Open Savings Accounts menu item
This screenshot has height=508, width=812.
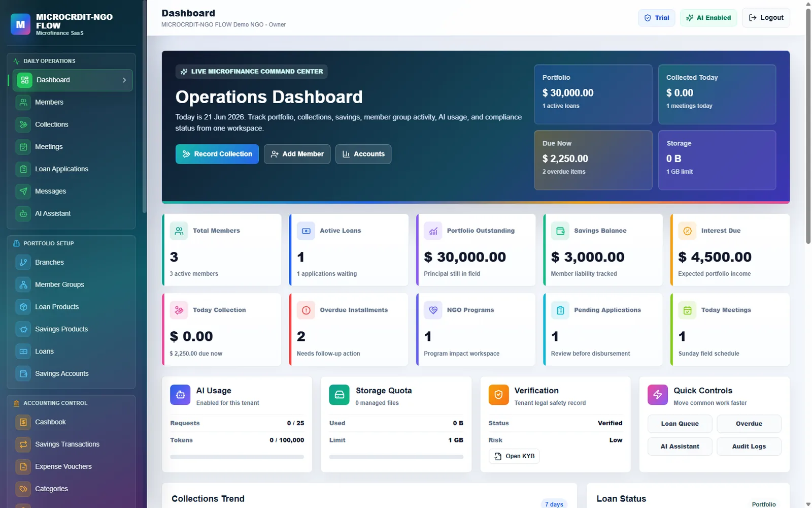(x=73, y=374)
